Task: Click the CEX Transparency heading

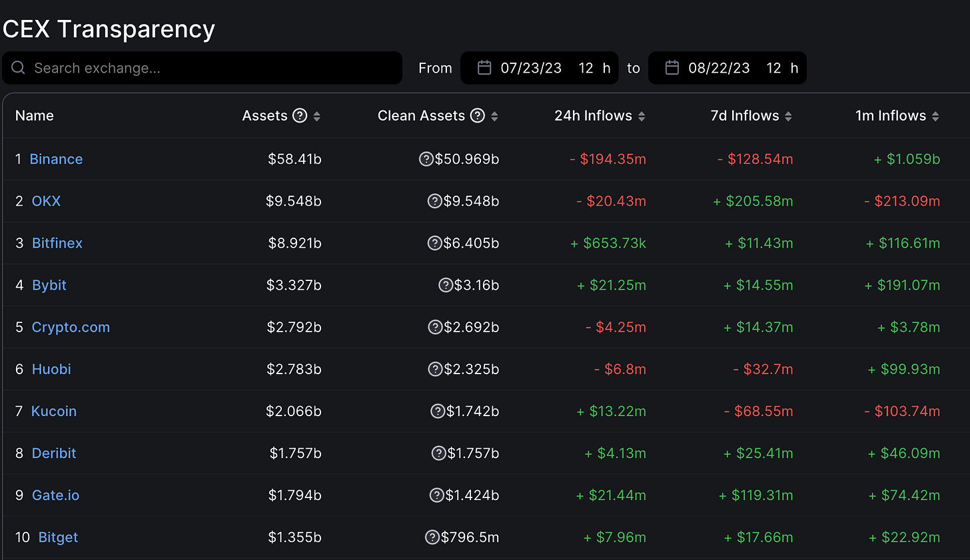Action: click(109, 29)
